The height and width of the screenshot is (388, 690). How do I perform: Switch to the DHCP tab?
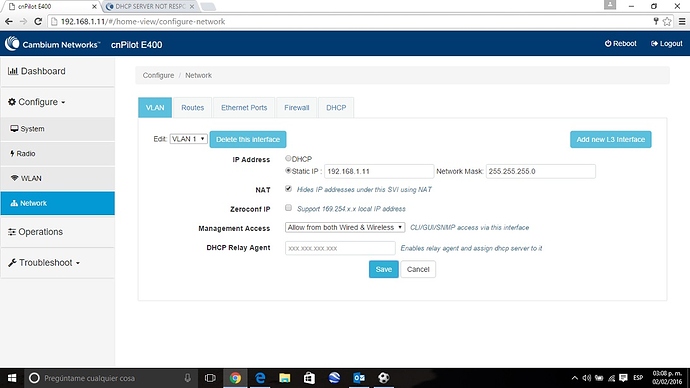click(x=336, y=108)
